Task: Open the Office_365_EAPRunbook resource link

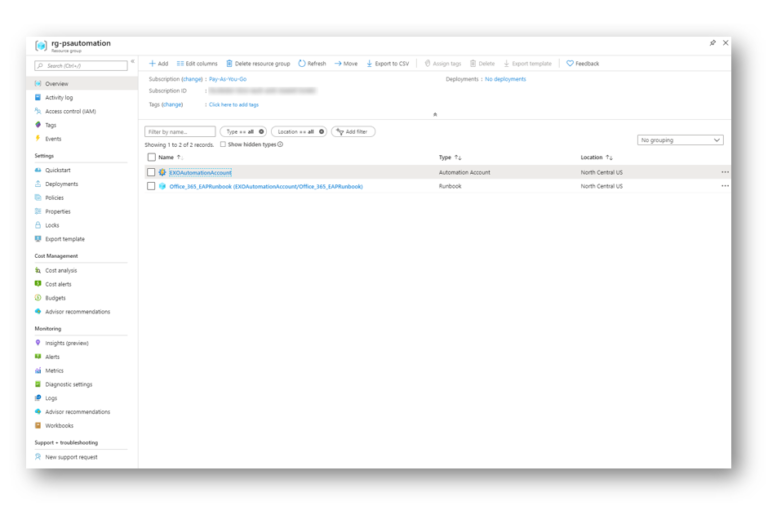Action: 266,186
